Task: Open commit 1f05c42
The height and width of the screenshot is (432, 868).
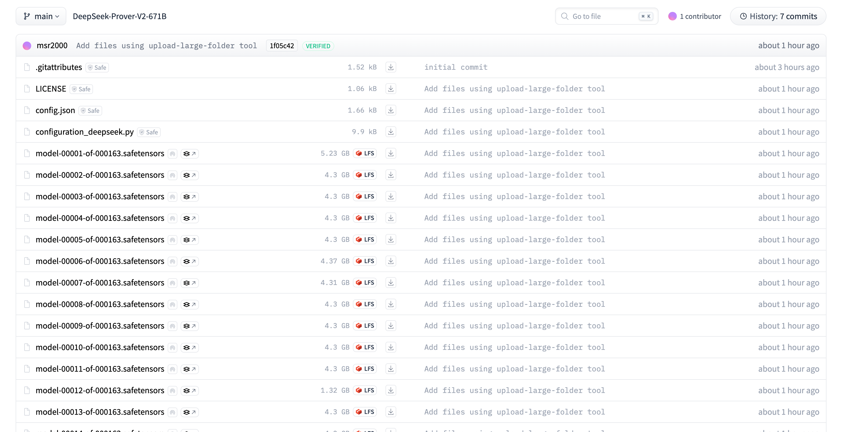Action: point(282,46)
